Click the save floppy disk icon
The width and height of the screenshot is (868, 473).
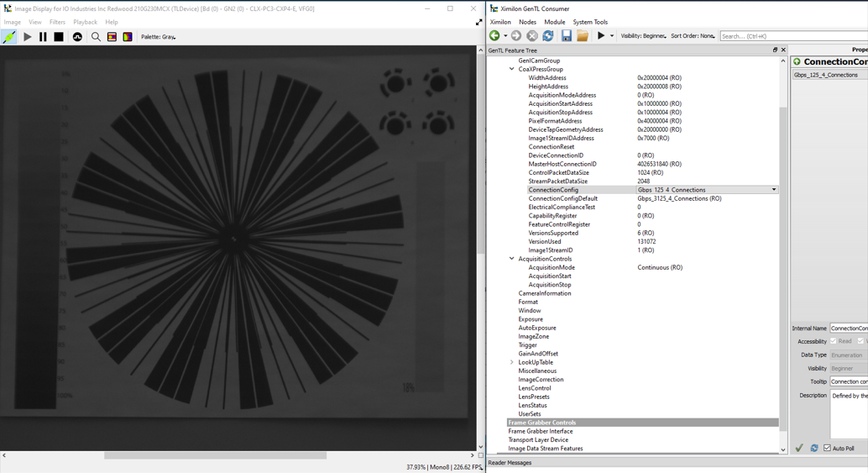click(567, 35)
